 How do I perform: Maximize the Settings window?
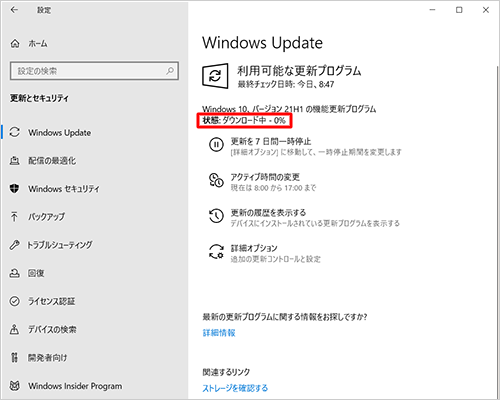pos(459,10)
